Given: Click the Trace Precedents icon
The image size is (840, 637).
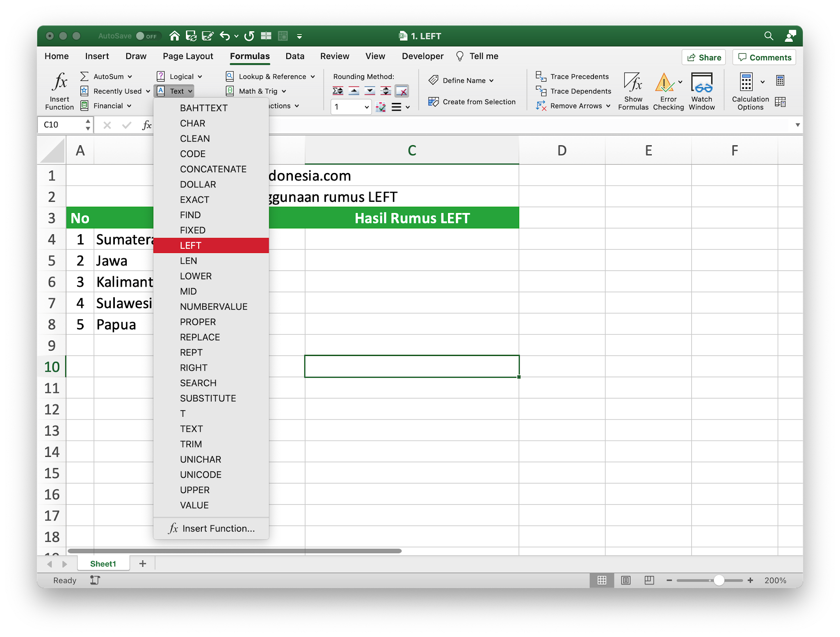Looking at the screenshot, I should click(541, 76).
